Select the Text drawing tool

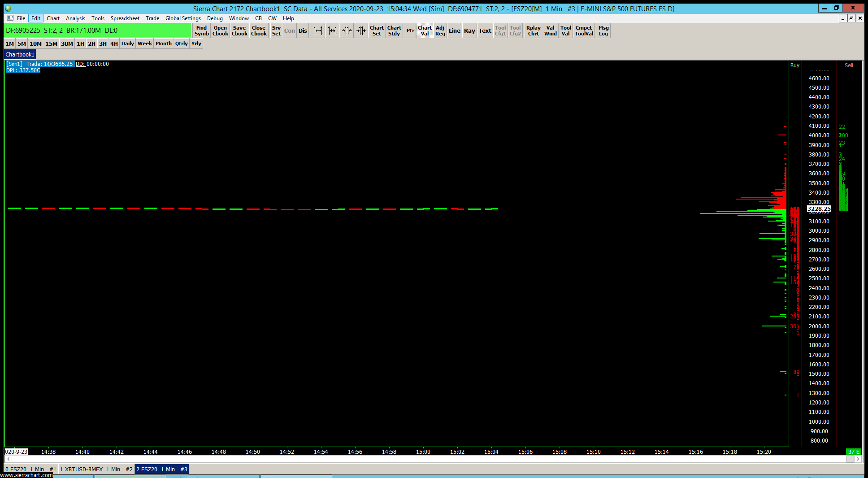coord(485,30)
